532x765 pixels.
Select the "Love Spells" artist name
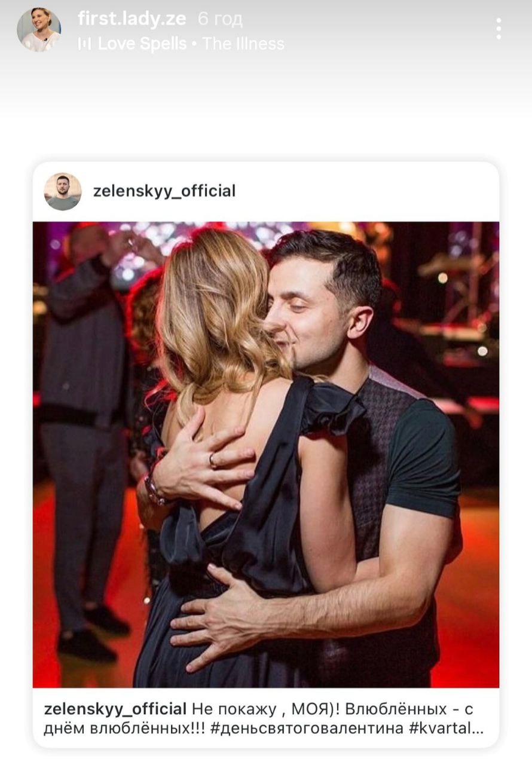pyautogui.click(x=142, y=44)
